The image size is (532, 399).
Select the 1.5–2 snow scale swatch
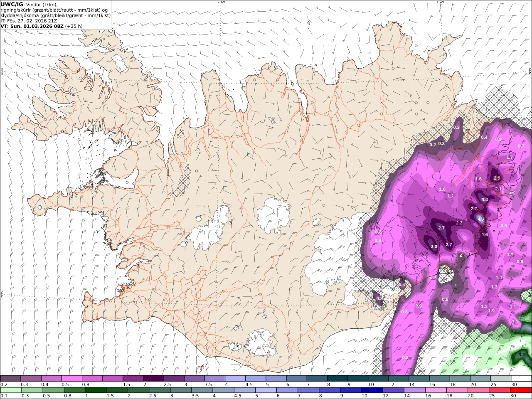tap(133, 378)
